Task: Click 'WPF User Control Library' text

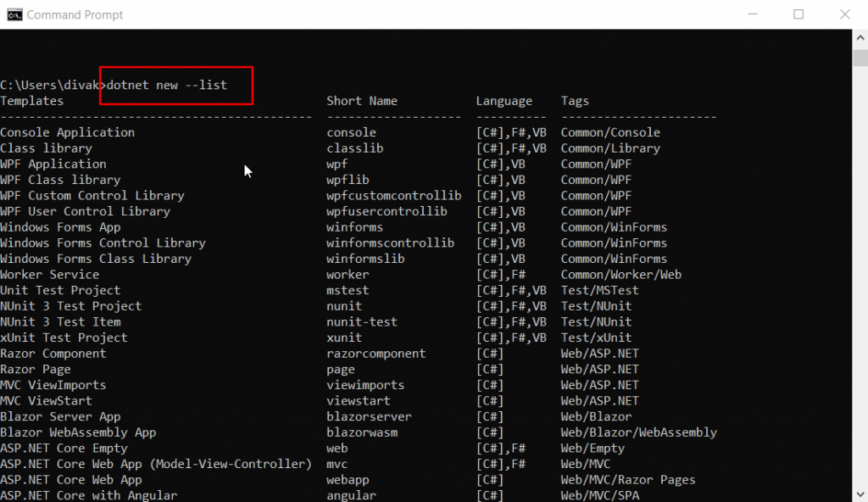Action: (x=85, y=211)
